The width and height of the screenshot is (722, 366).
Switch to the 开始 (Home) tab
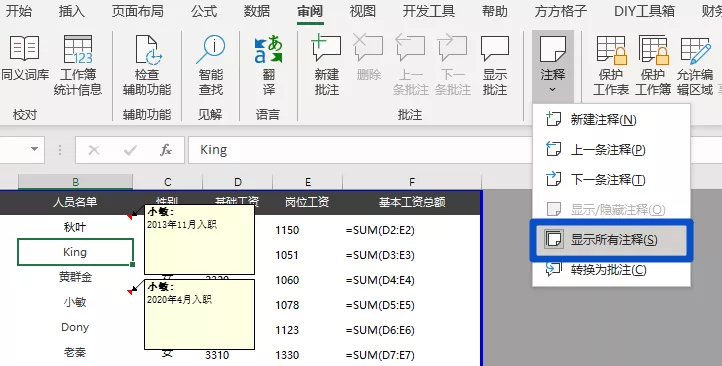(19, 11)
